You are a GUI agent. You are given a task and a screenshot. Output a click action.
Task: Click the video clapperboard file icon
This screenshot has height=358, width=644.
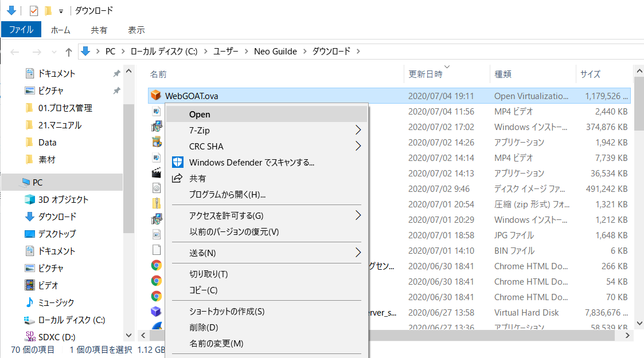[x=156, y=172]
